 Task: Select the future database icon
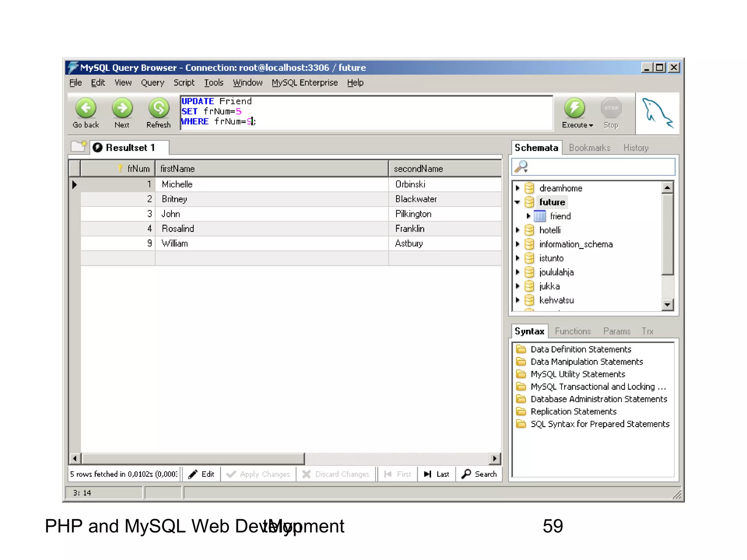[529, 202]
